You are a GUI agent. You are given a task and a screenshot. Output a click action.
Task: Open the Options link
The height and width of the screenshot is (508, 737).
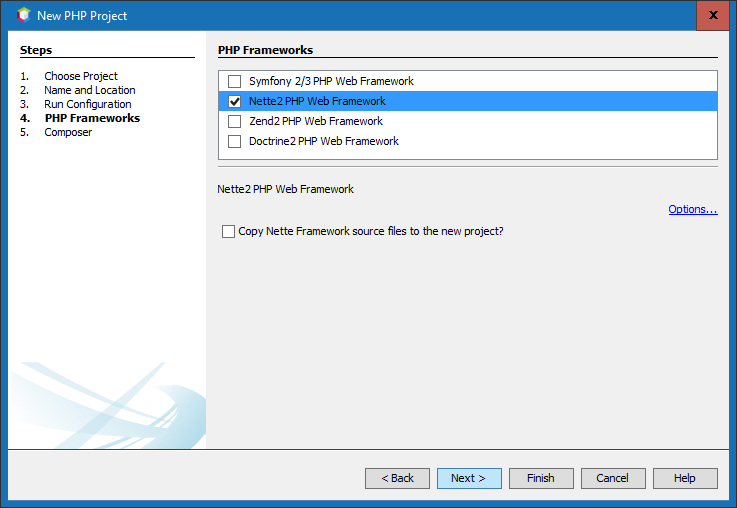(x=693, y=210)
